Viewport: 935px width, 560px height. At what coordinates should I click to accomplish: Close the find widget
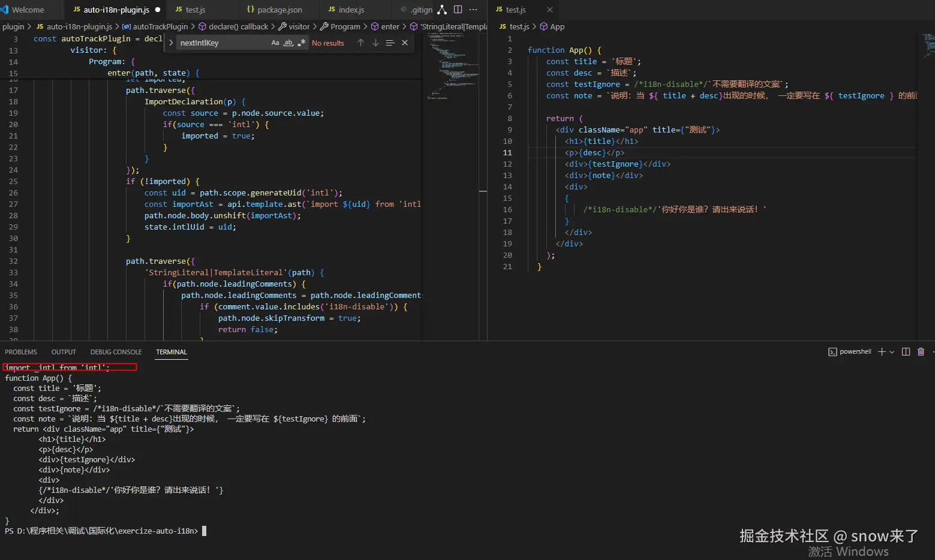click(405, 43)
